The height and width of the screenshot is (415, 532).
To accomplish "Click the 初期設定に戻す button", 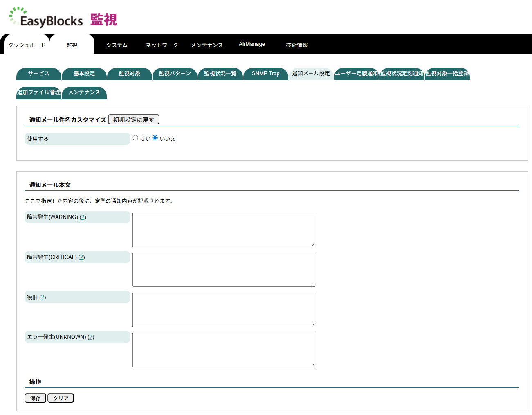I will point(134,119).
